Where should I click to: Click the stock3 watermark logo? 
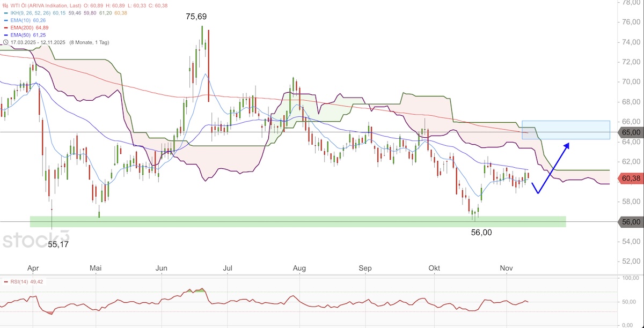click(35, 239)
